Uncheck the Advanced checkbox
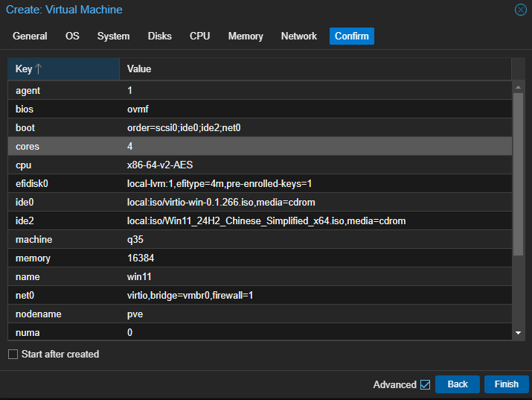 [426, 384]
